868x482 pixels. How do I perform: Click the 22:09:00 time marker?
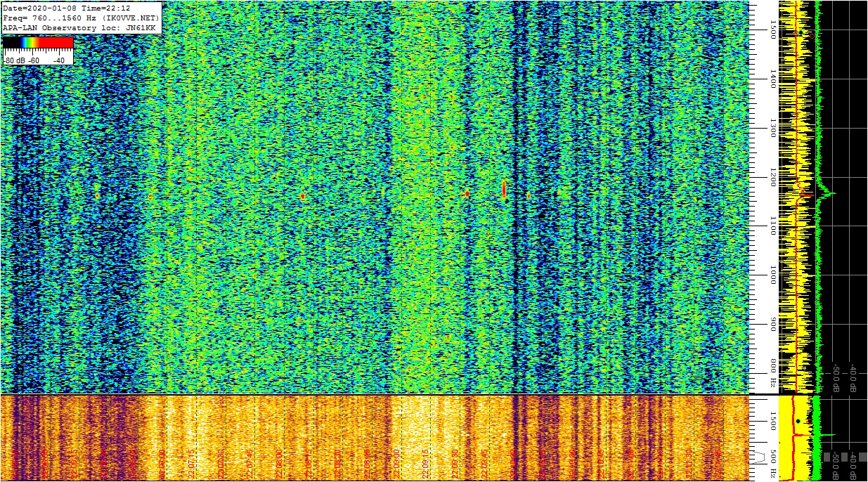point(397,464)
